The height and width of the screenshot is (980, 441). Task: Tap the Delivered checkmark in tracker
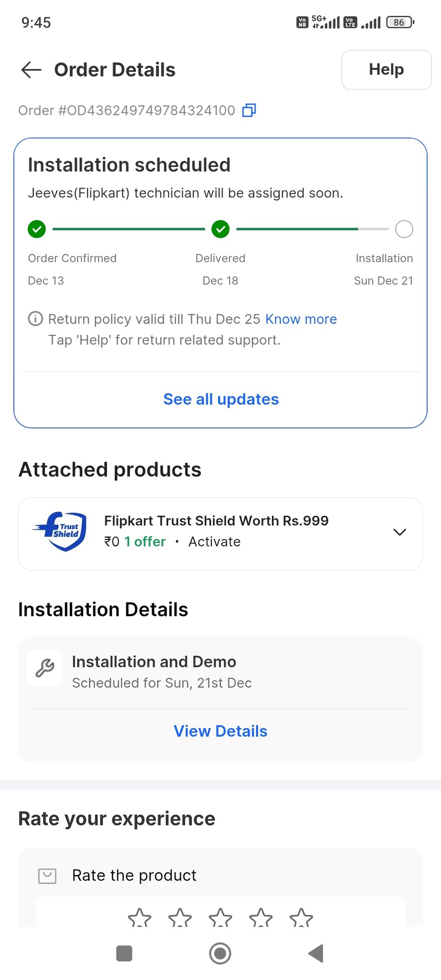point(220,229)
